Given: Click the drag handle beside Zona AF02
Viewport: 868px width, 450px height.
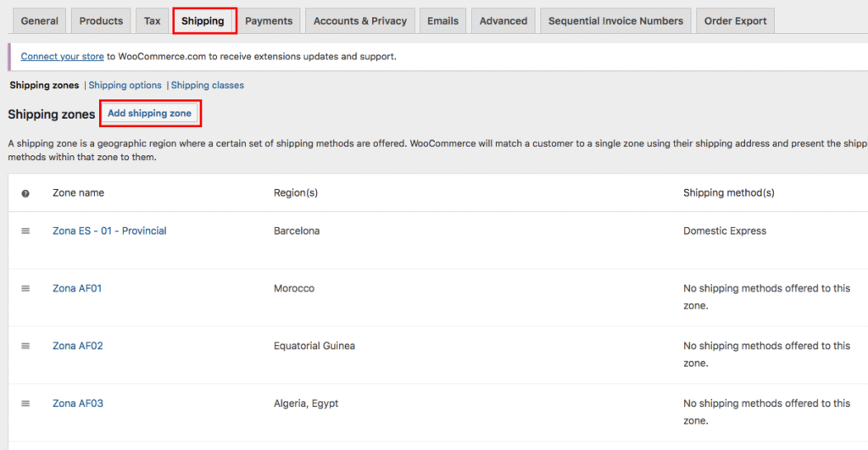Looking at the screenshot, I should [x=25, y=346].
